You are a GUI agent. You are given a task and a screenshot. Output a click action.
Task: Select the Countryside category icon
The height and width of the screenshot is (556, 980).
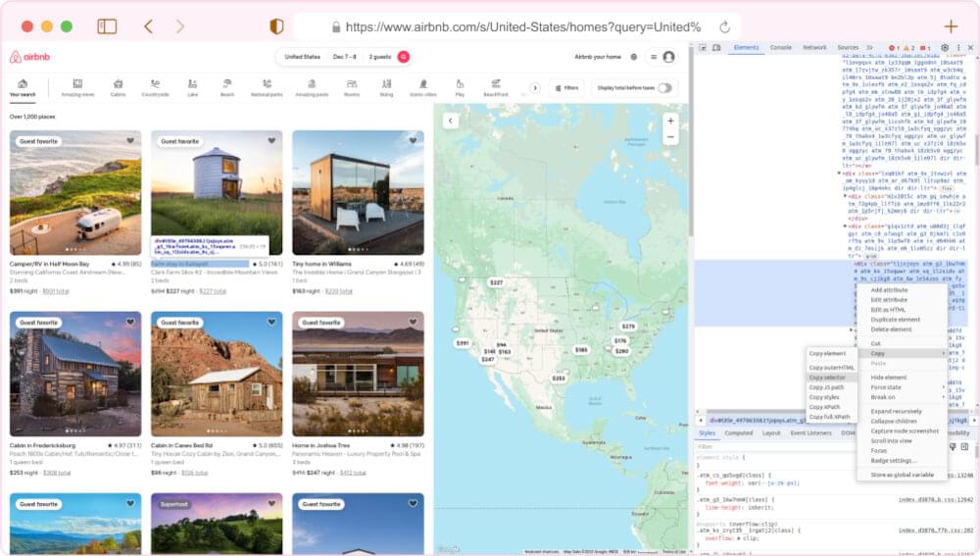tap(155, 88)
